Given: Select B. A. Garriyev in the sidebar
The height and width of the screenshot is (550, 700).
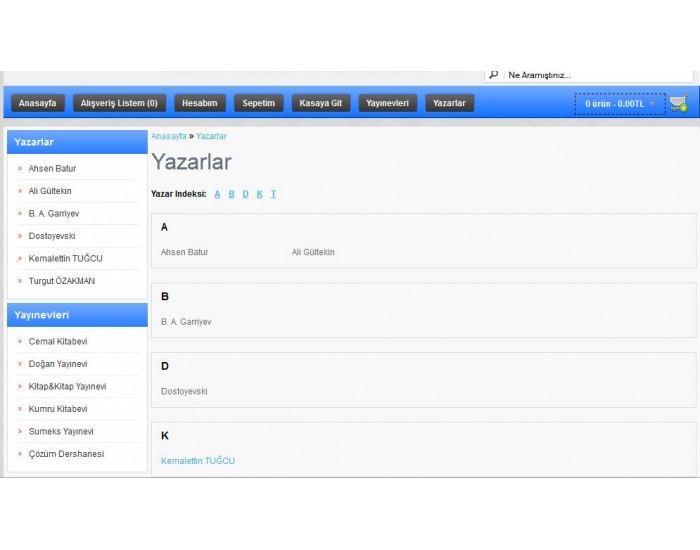Looking at the screenshot, I should pos(54,213).
